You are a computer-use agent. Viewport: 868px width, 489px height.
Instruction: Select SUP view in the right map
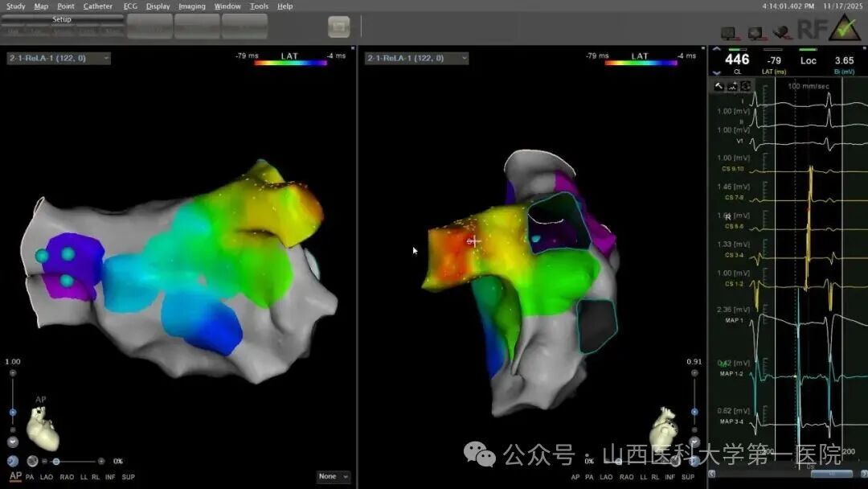[x=688, y=477]
